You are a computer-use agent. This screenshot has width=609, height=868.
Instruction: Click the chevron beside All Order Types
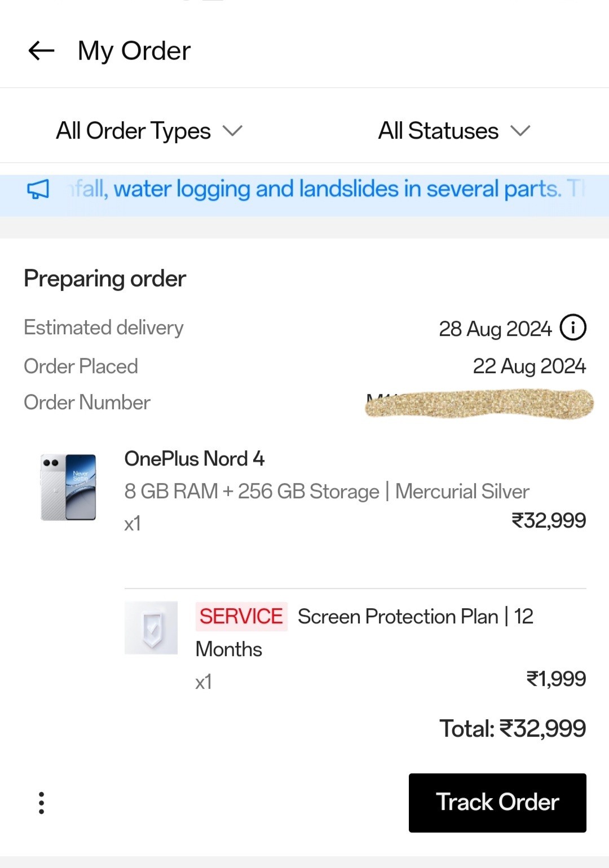click(x=232, y=131)
